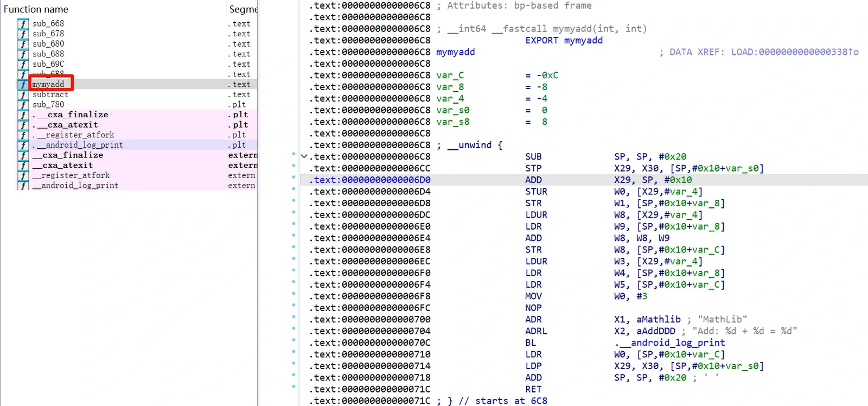The height and width of the screenshot is (406, 868).
Task: Select the "starts at 6C8" closing comment
Action: click(x=503, y=401)
